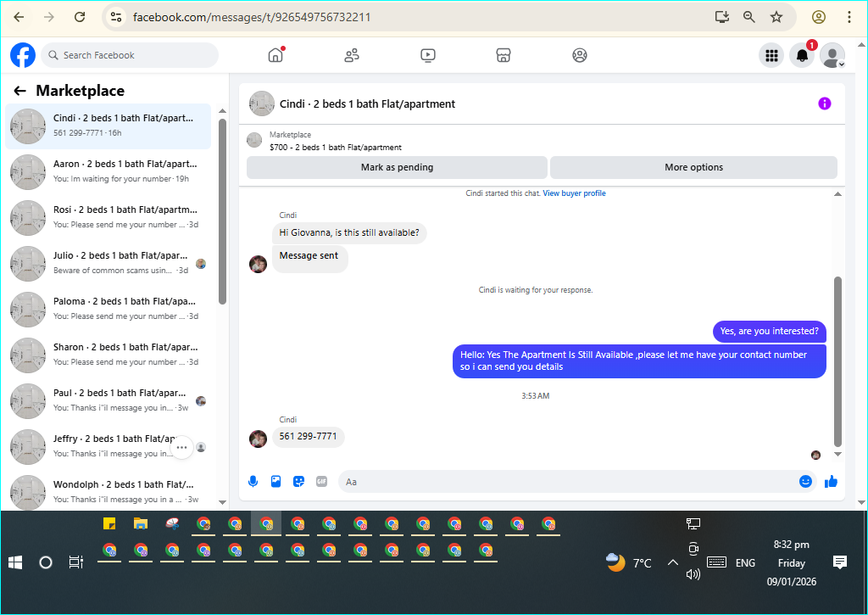Open the Facebook menu grid icon
The image size is (868, 615).
[771, 55]
